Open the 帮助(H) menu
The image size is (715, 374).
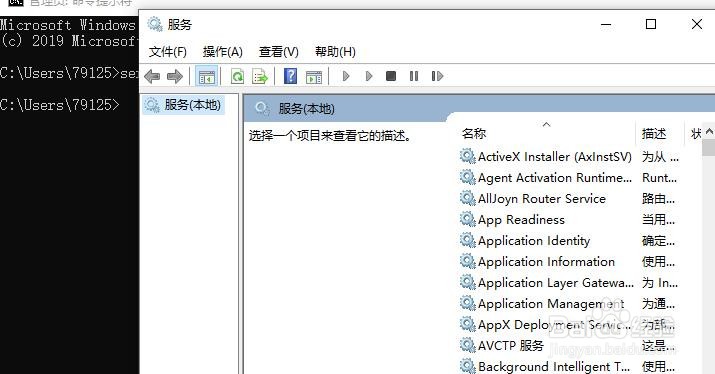(x=335, y=52)
